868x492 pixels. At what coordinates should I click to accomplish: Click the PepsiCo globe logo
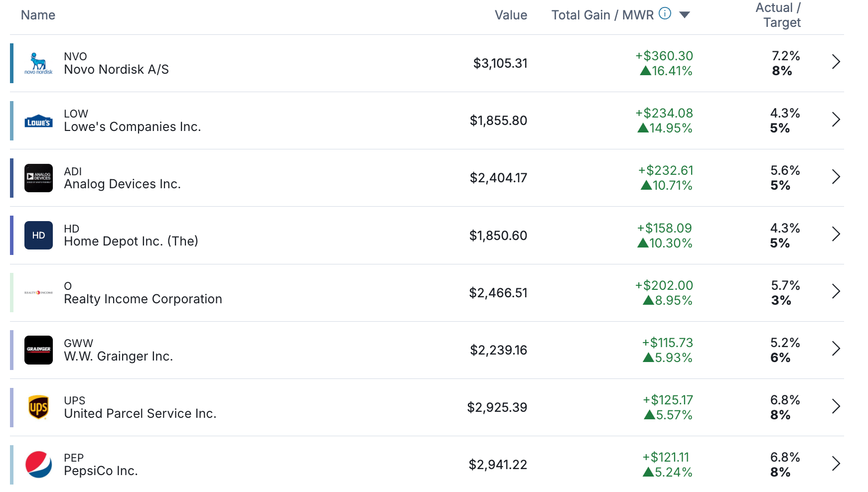click(x=38, y=465)
